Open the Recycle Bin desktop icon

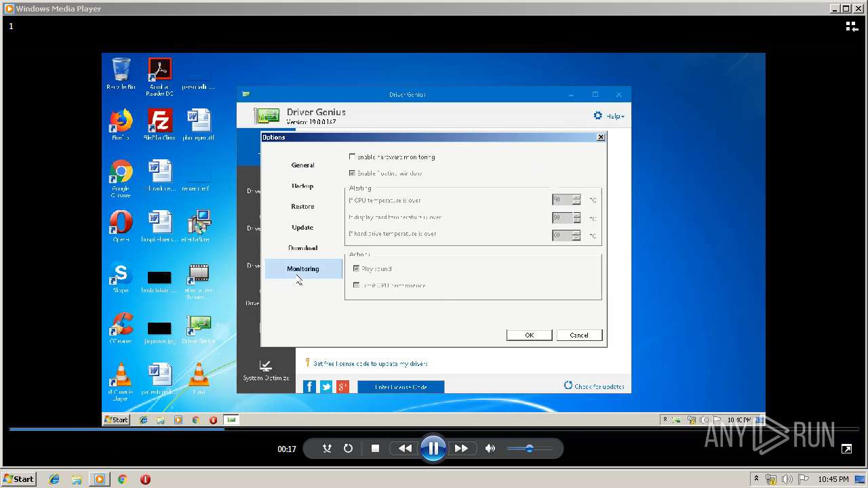121,74
